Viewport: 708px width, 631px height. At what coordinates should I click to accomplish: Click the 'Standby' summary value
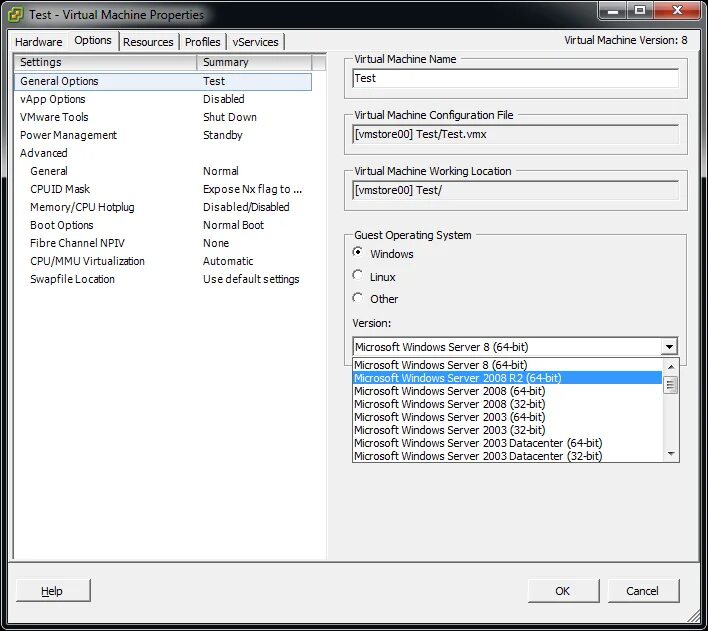pyautogui.click(x=223, y=136)
